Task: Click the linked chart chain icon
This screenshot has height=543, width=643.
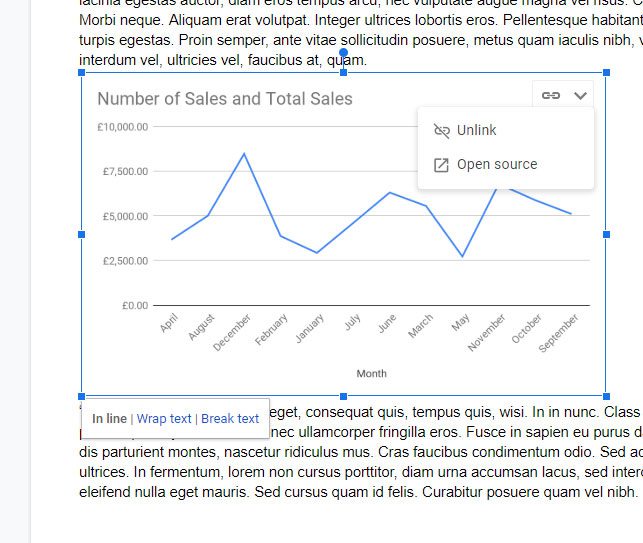Action: 551,96
